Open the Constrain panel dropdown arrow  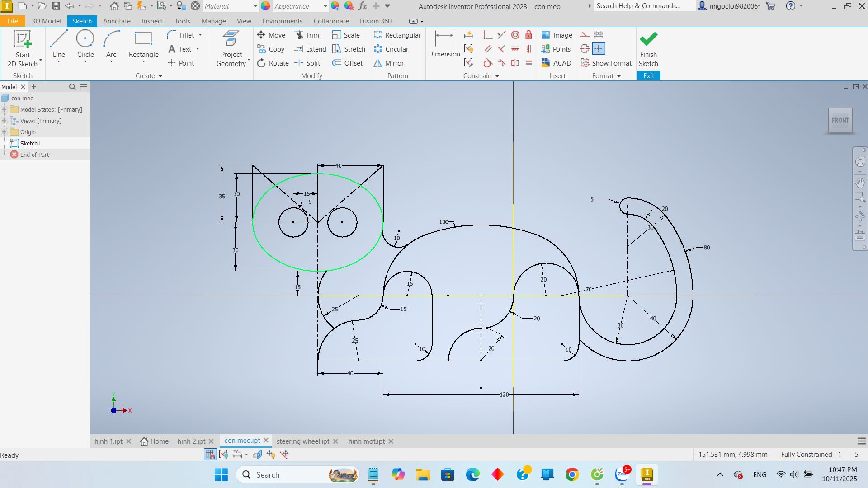click(x=497, y=76)
